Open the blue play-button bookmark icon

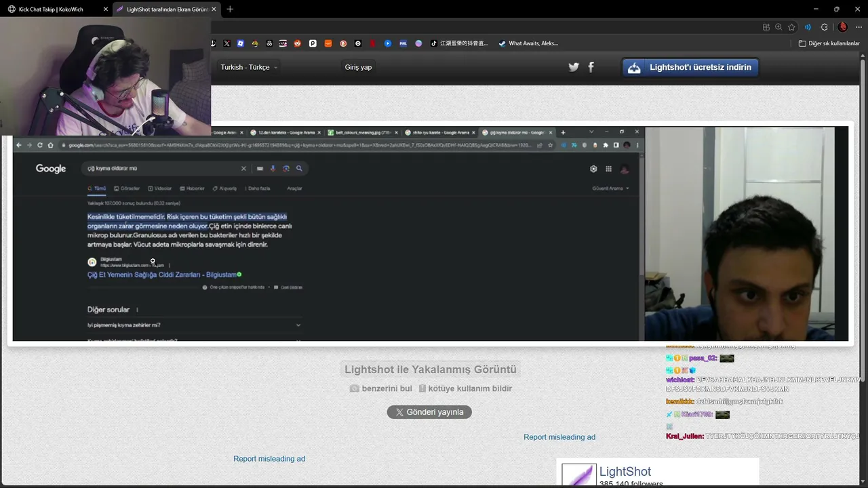(388, 43)
